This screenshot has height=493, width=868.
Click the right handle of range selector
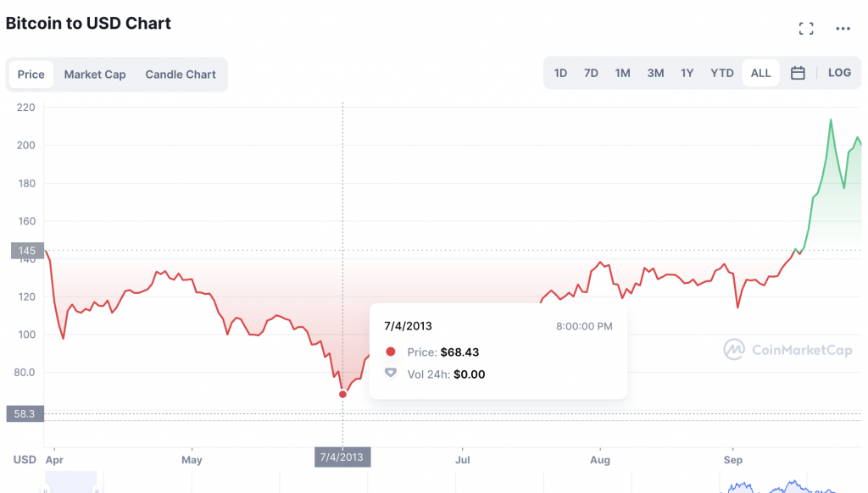click(x=97, y=490)
